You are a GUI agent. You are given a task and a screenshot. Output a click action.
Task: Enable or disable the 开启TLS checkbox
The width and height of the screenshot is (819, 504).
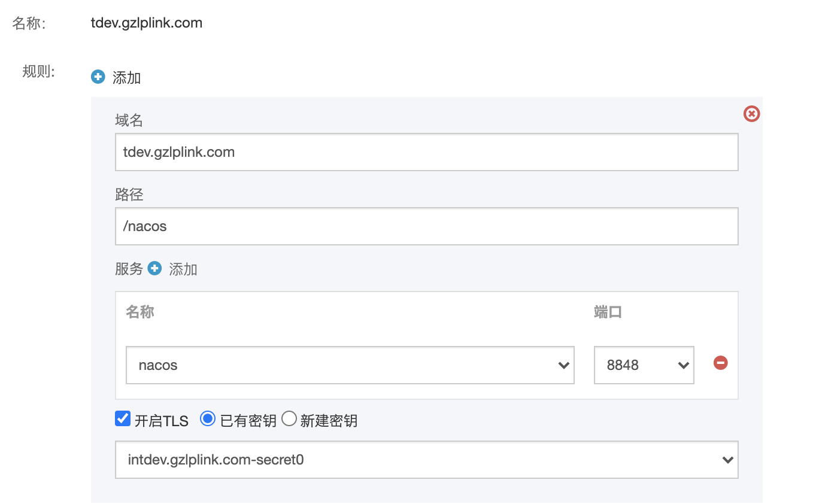pos(123,419)
